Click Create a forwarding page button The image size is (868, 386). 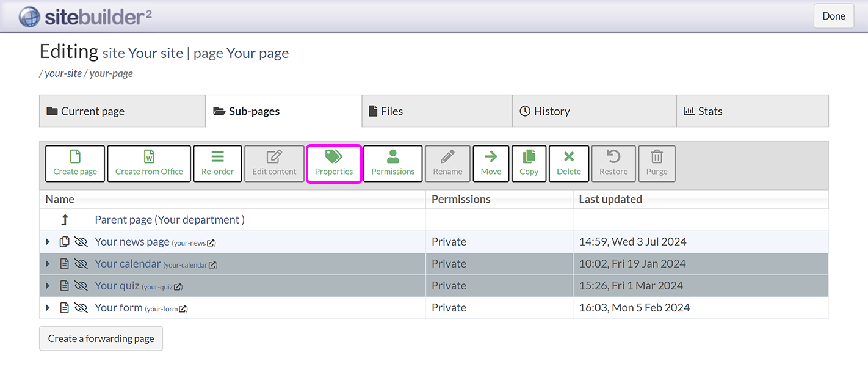coord(101,338)
